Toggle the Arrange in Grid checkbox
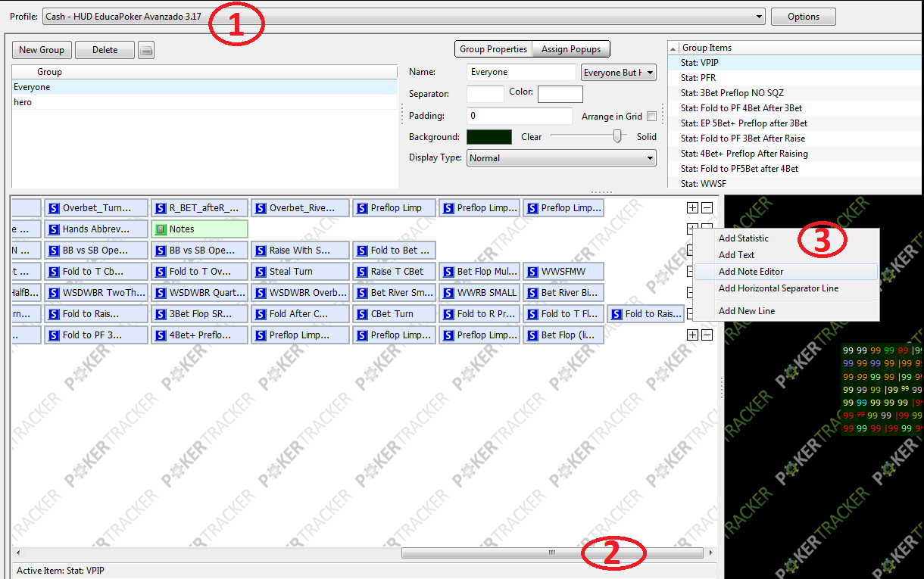 (651, 117)
